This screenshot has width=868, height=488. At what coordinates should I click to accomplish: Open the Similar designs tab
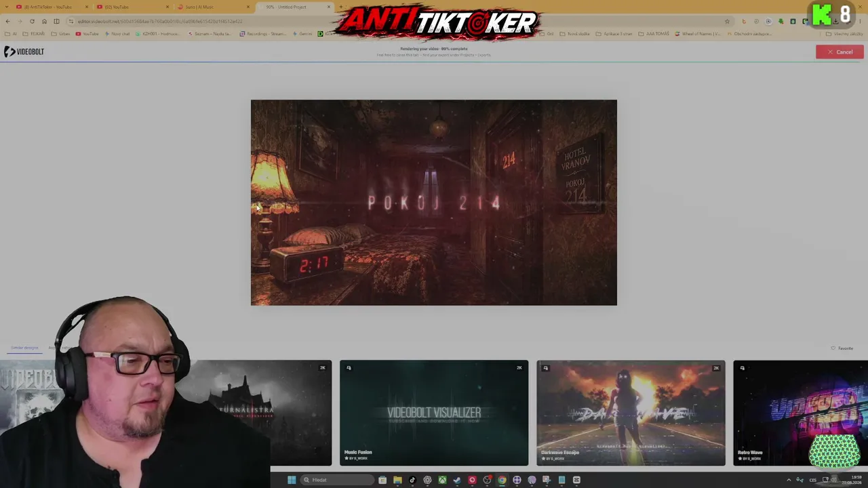point(24,348)
